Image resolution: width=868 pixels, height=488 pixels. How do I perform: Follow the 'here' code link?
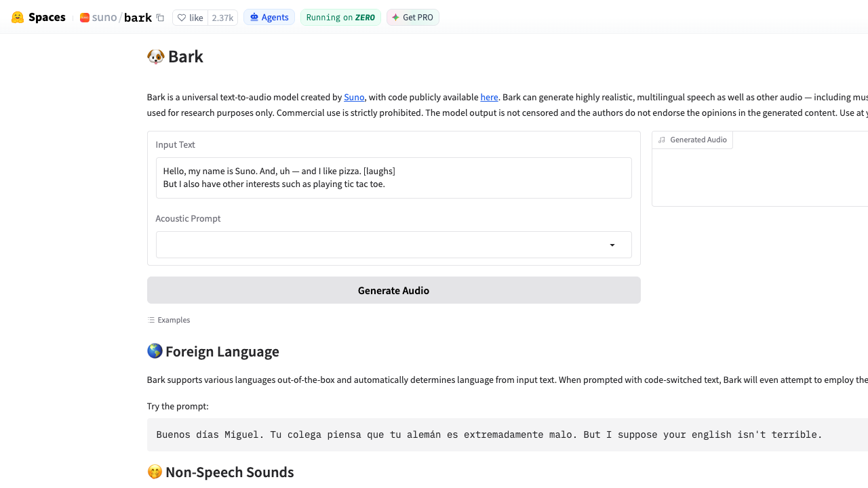tap(489, 97)
